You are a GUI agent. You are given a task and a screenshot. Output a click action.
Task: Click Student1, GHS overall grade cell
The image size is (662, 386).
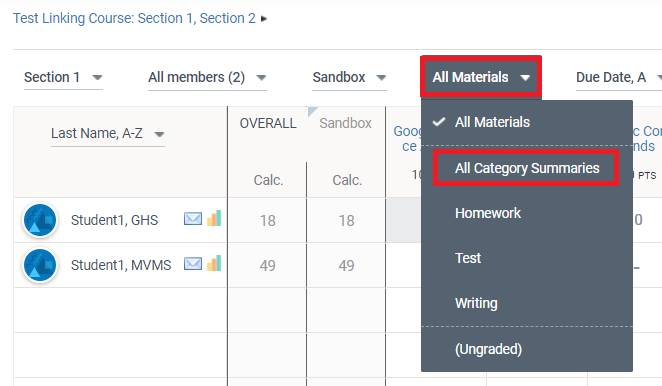pos(267,220)
